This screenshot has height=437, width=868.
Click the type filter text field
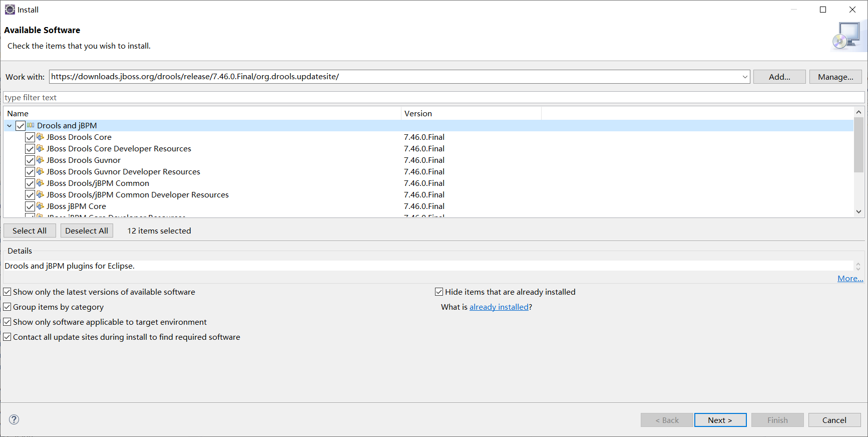pyautogui.click(x=433, y=97)
